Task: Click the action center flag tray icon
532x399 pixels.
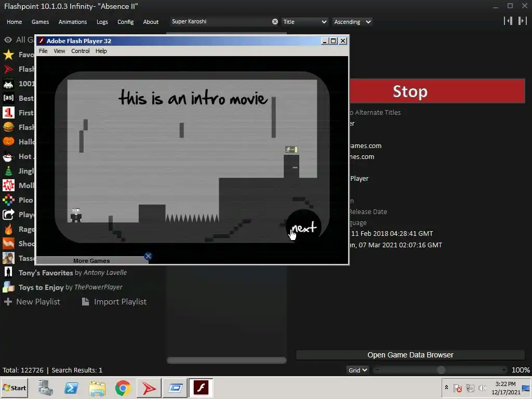Action: click(457, 388)
